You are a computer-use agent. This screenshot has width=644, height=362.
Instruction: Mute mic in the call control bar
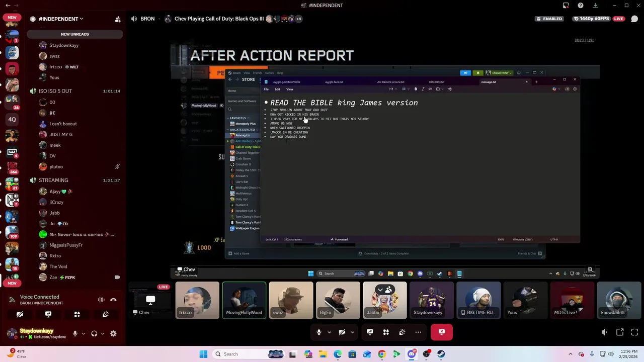(x=319, y=332)
